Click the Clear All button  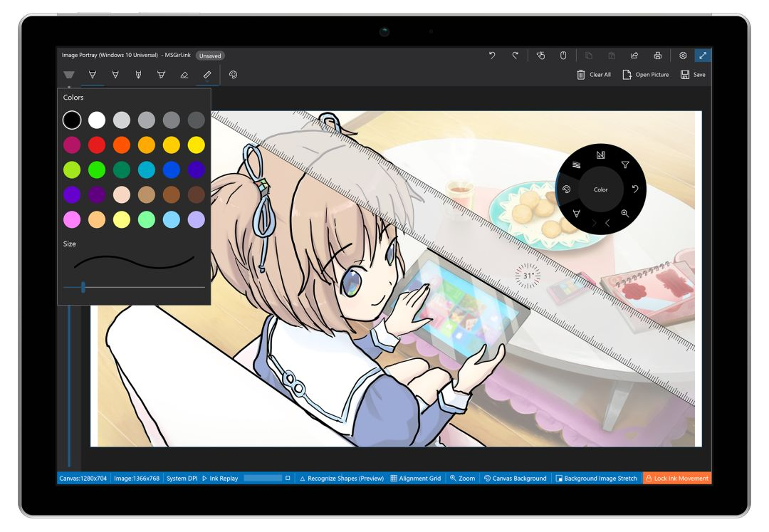pos(593,75)
